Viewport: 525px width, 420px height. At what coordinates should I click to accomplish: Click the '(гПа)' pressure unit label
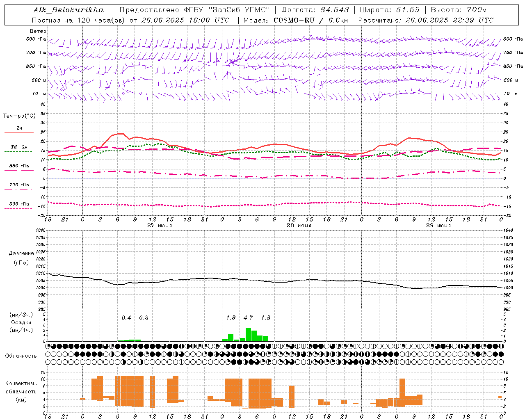(21, 263)
